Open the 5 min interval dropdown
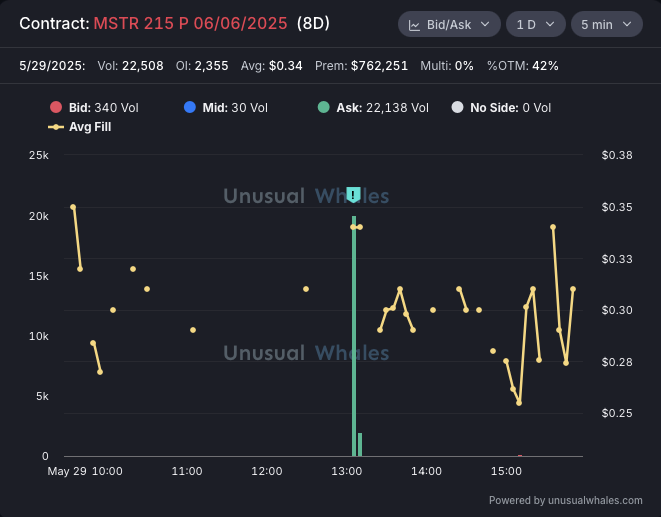This screenshot has width=661, height=517. 607,24
